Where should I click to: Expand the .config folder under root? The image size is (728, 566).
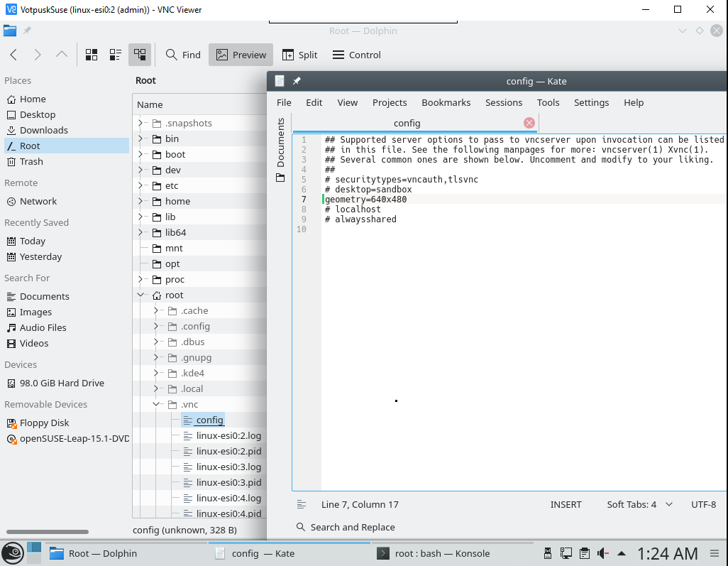tap(156, 326)
